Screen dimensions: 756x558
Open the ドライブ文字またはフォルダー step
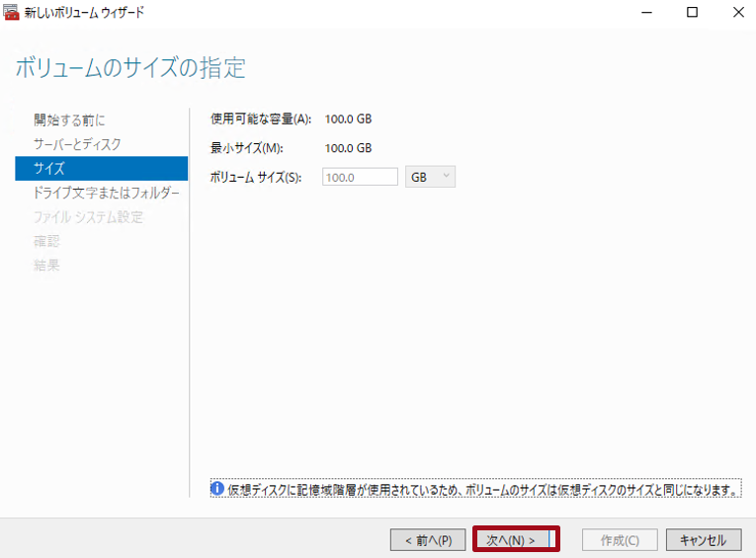point(106,193)
